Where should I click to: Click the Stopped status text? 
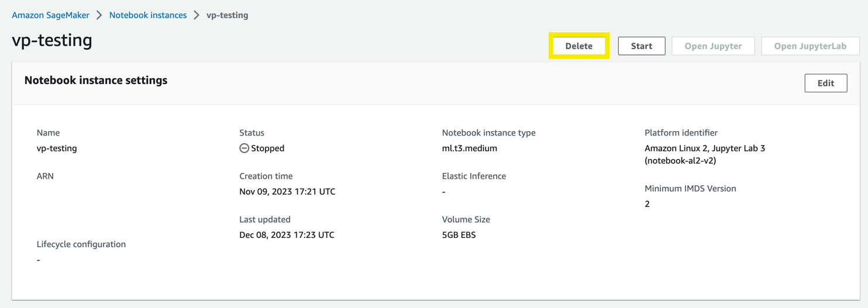click(267, 148)
